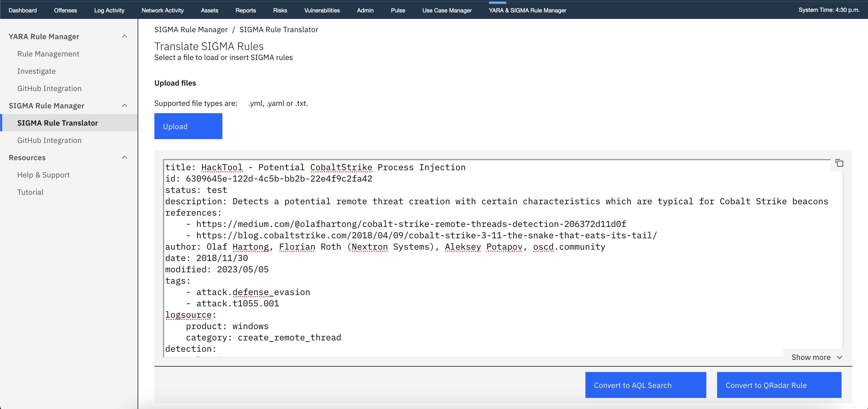This screenshot has width=868, height=409.
Task: Collapse the SIGMA Rule Manager section chevron
Action: point(125,105)
